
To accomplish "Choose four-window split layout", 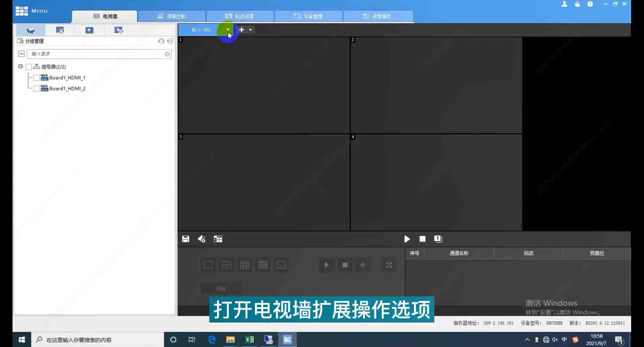I will (x=226, y=265).
